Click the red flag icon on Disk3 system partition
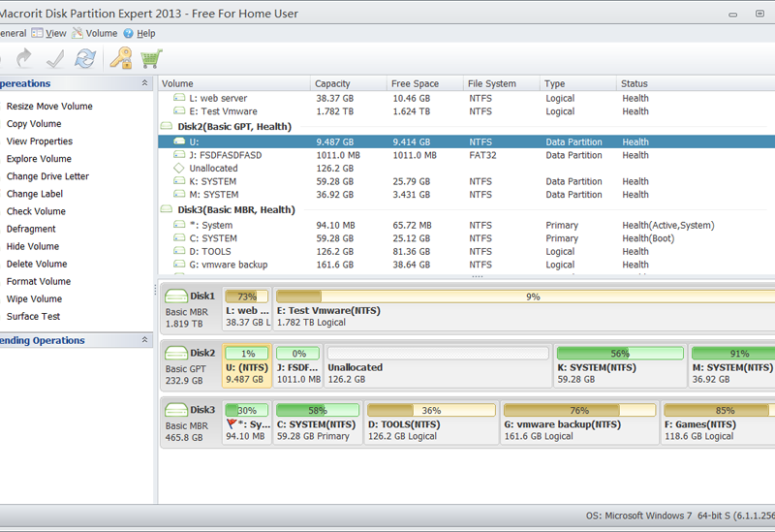This screenshot has width=775, height=532. tap(232, 423)
